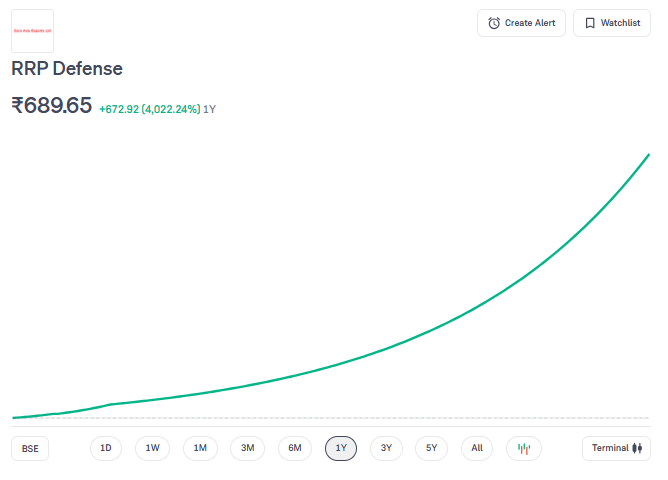668x480 pixels.
Task: Open the BSE exchange selector
Action: (x=30, y=449)
